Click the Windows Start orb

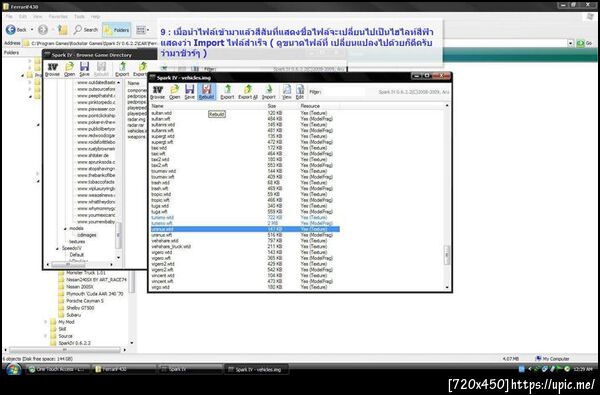click(x=14, y=369)
